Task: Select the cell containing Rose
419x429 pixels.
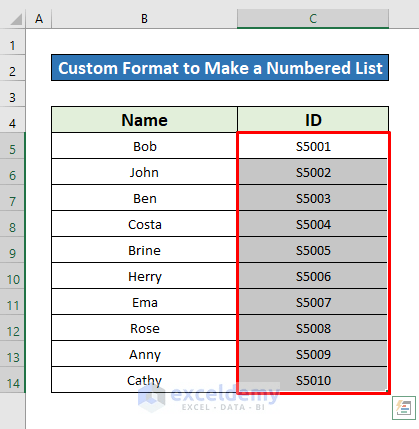Action: tap(144, 328)
